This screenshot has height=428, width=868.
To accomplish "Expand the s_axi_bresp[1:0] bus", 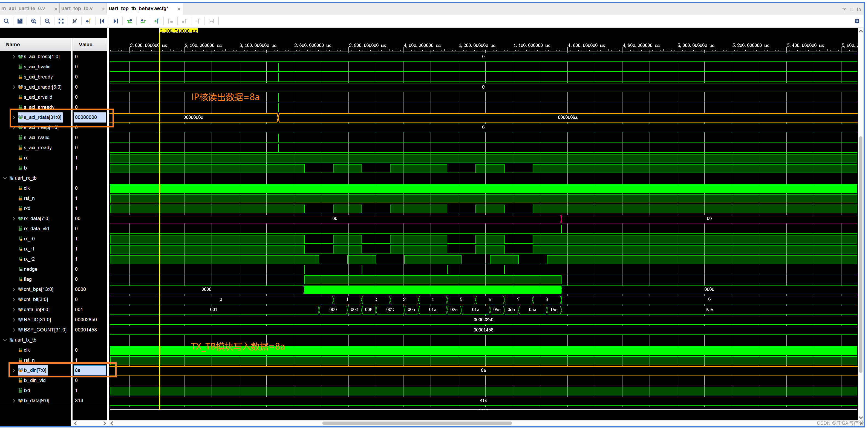I will click(x=14, y=57).
